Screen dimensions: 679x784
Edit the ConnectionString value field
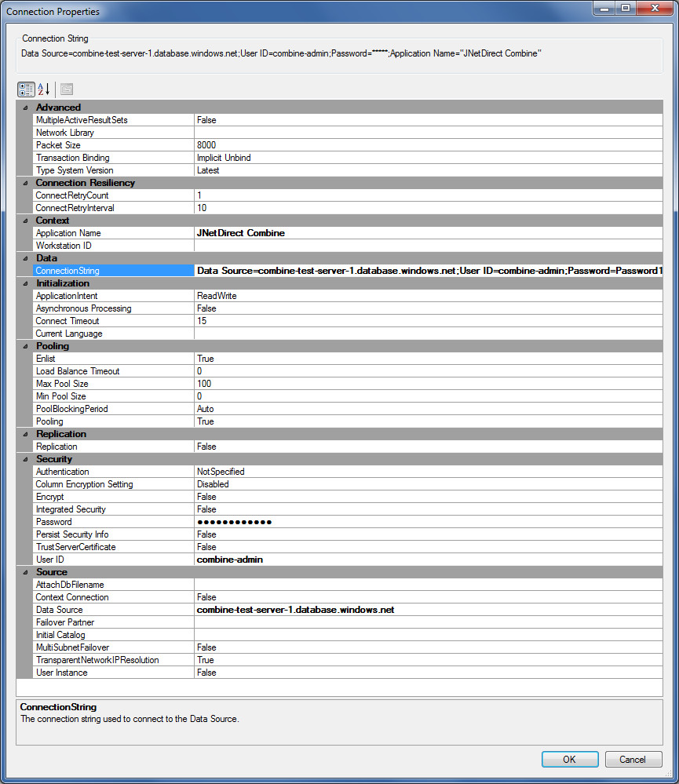[x=428, y=271]
